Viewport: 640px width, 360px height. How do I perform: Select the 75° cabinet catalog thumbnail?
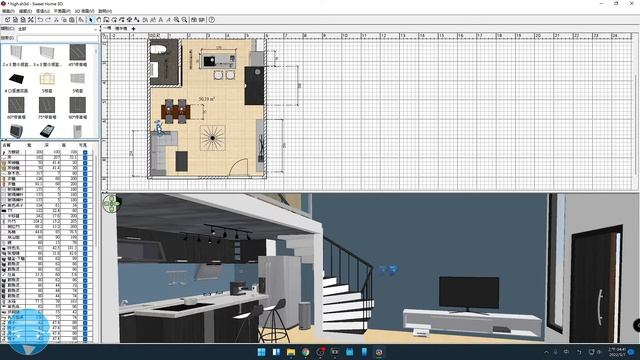pyautogui.click(x=47, y=105)
